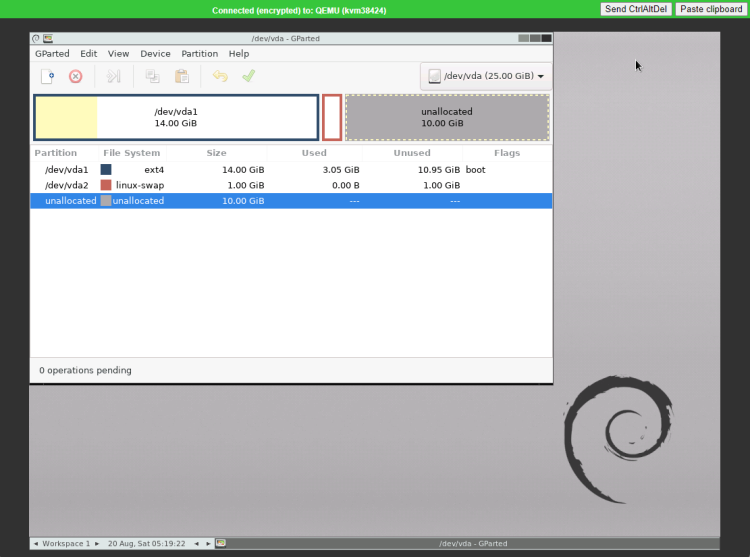Minimize the GParted window

coord(524,38)
